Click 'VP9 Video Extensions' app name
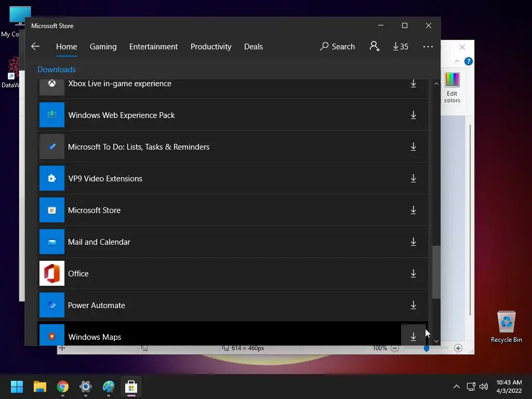This screenshot has height=399, width=532. click(105, 179)
